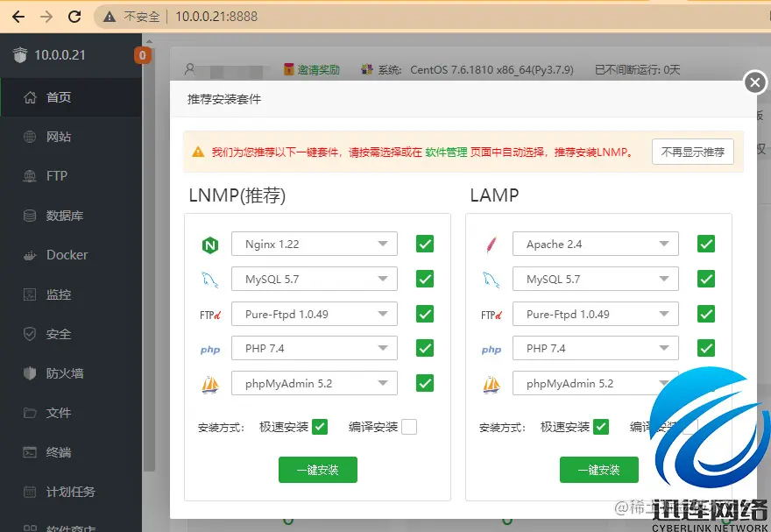Open 文件 in the sidebar
This screenshot has width=771, height=532.
point(71,413)
